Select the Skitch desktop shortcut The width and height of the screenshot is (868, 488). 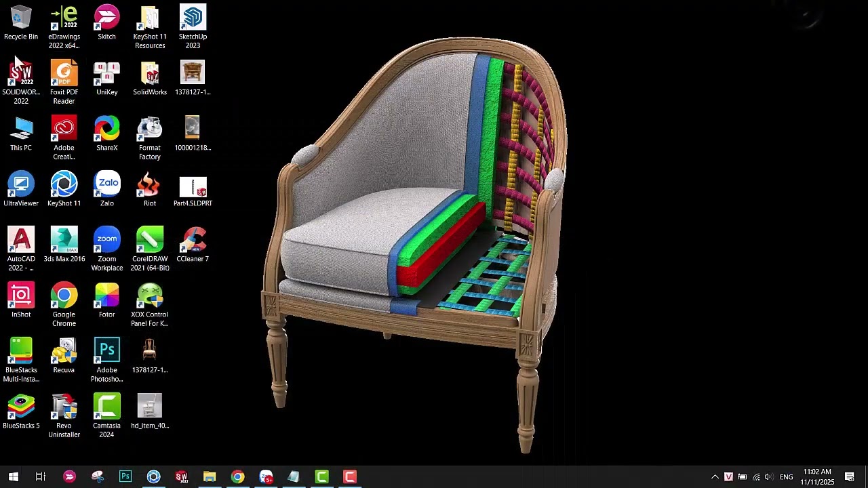pos(106,23)
